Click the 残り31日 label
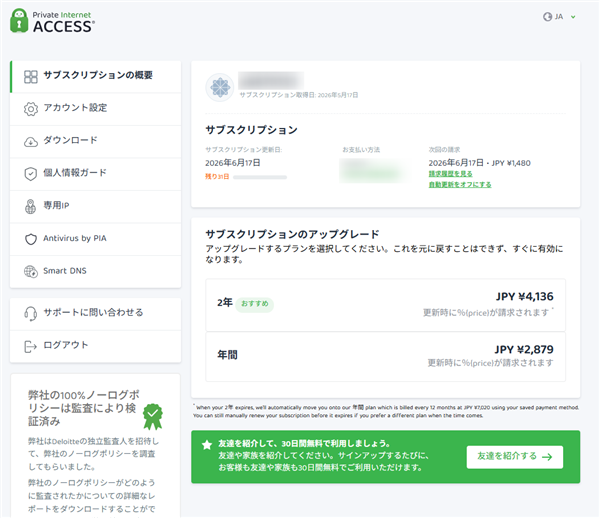This screenshot has width=600, height=518. [217, 177]
